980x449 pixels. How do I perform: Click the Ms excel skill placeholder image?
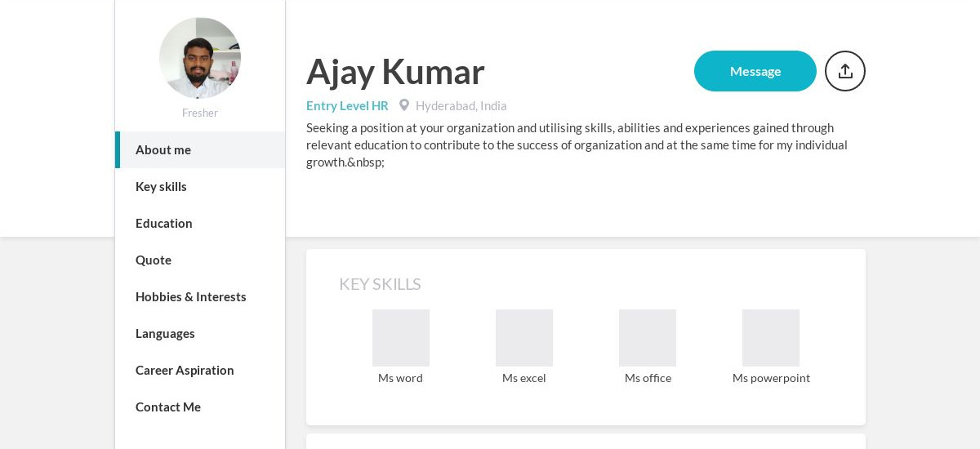(x=524, y=338)
